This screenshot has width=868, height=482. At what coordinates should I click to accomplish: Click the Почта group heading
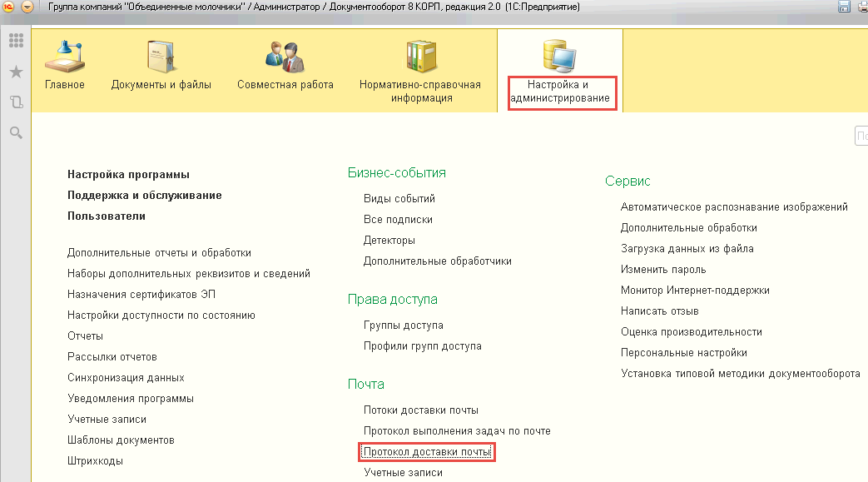[366, 384]
